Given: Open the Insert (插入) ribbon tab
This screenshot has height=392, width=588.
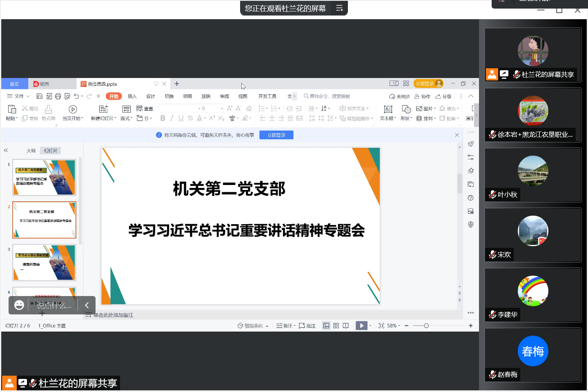Looking at the screenshot, I should point(132,96).
